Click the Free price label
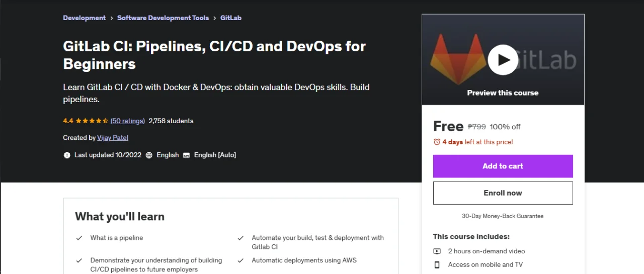Image resolution: width=644 pixels, height=274 pixels. click(448, 126)
